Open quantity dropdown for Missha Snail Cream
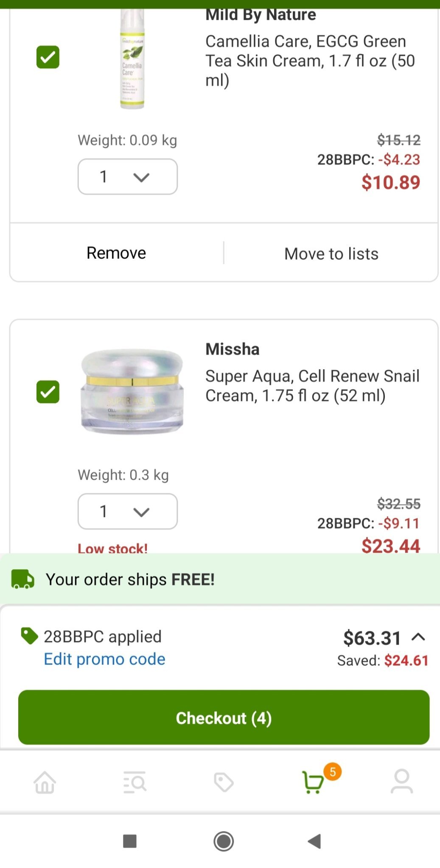440x868 pixels. point(127,511)
